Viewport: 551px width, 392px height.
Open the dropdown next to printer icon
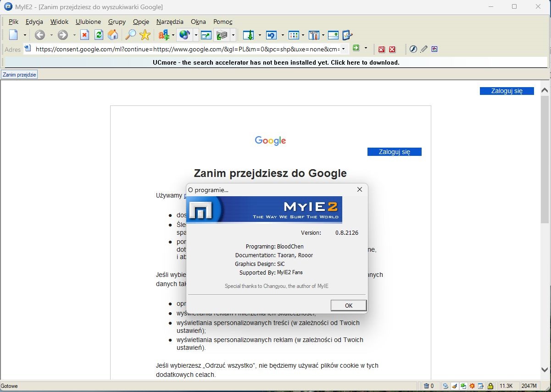(233, 35)
